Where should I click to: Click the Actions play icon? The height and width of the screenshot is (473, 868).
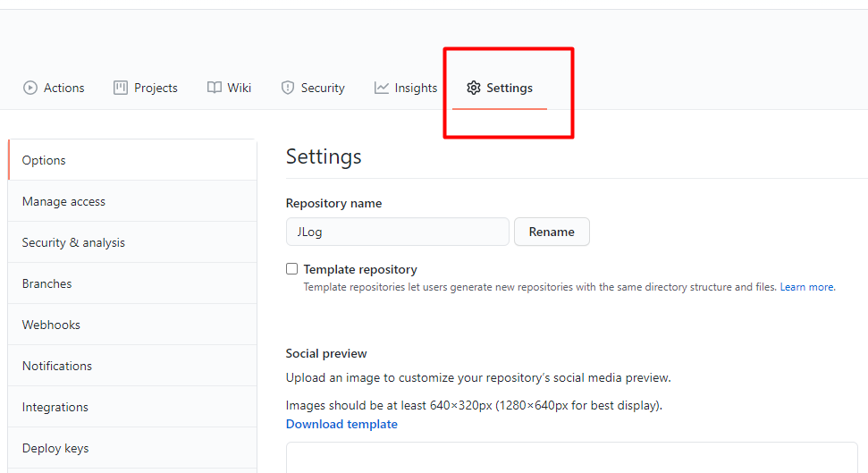tap(29, 88)
